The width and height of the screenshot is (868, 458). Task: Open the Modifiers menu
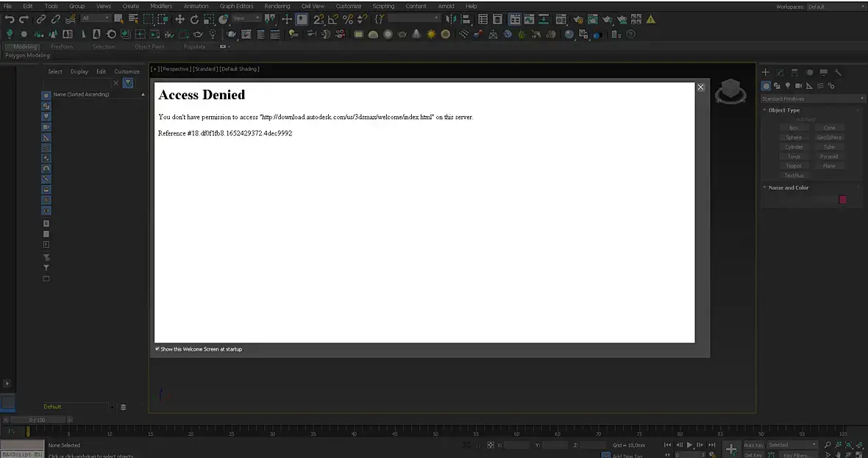[x=161, y=6]
